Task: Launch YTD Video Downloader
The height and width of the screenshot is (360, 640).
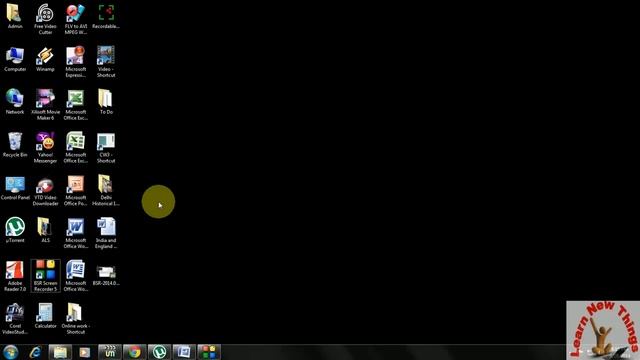Action: [x=45, y=191]
